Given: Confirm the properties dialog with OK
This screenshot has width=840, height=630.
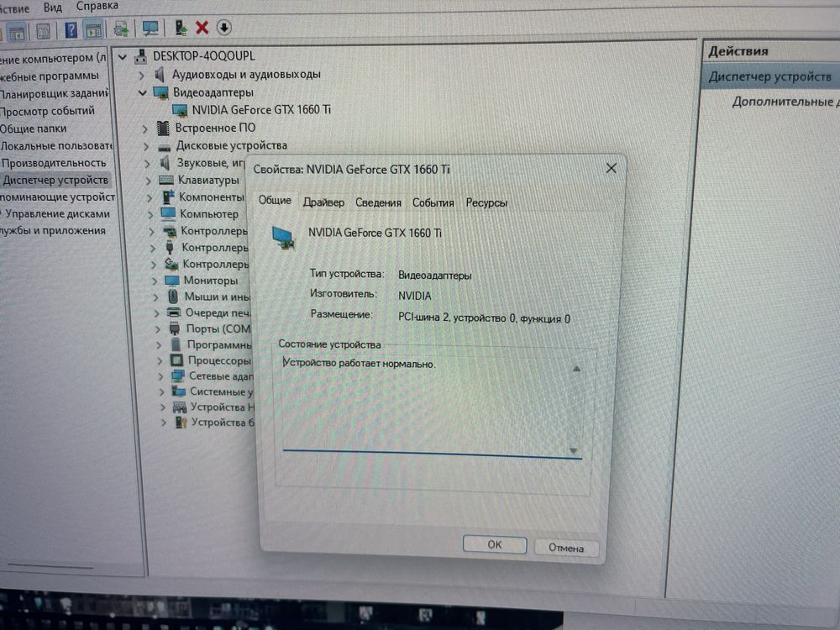Looking at the screenshot, I should [495, 545].
